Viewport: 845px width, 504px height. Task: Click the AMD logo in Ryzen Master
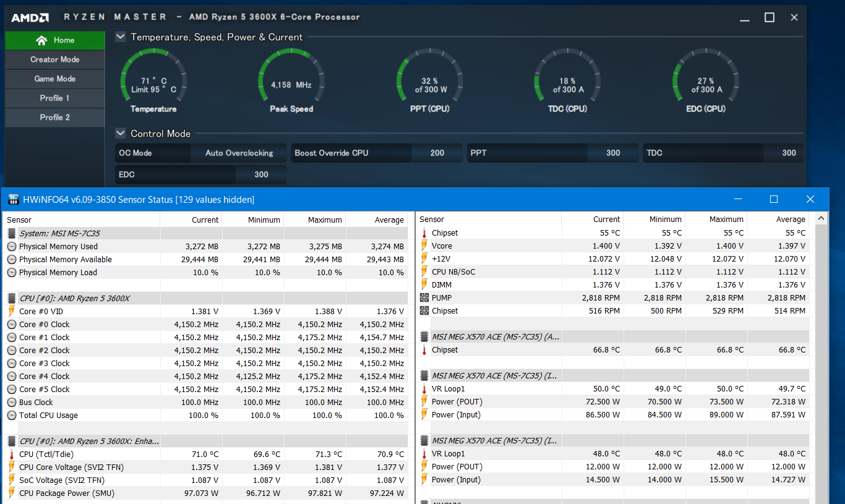[x=30, y=17]
